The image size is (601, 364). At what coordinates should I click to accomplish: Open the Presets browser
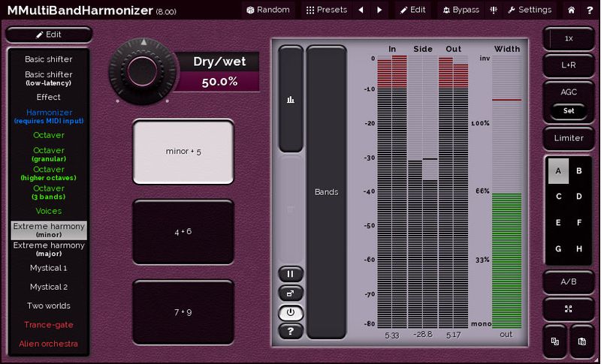[326, 10]
